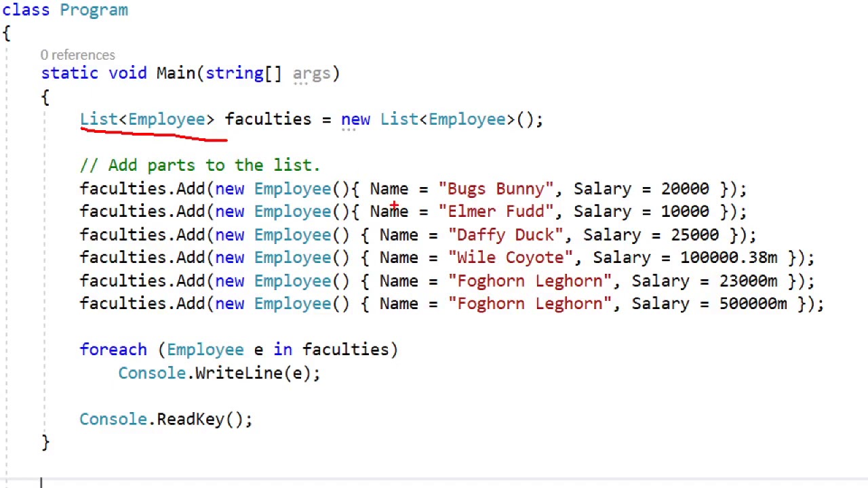Click the 'Main' method name

point(176,73)
